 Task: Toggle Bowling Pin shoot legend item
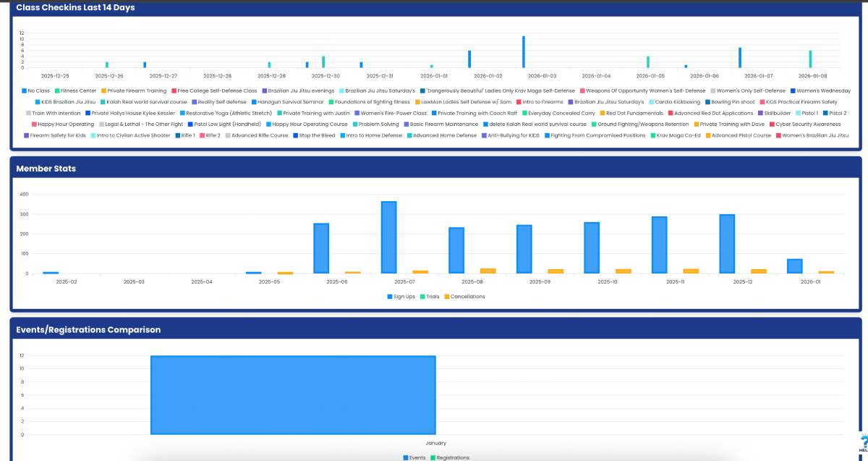click(730, 102)
